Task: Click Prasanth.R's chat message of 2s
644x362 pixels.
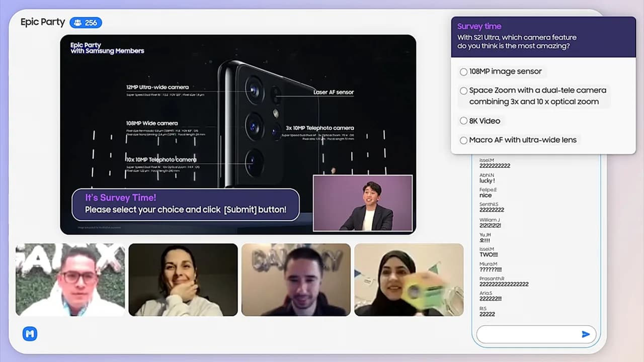Action: [x=504, y=284]
